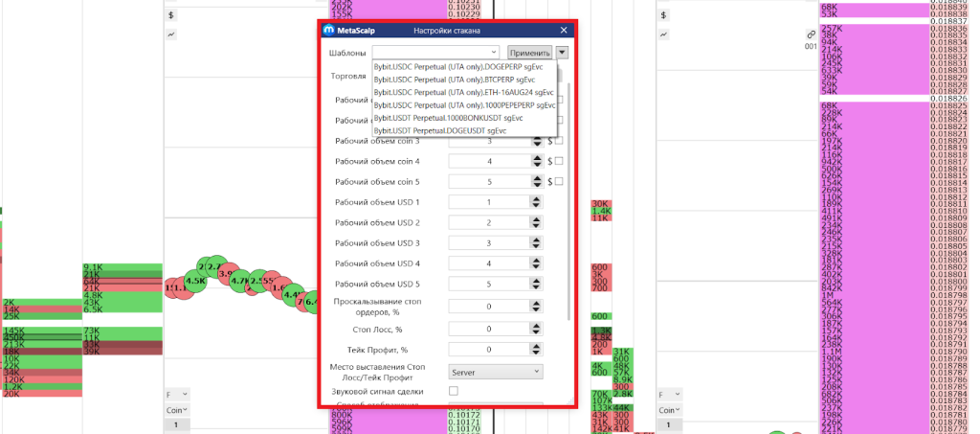The width and height of the screenshot is (980, 434).
Task: Click the 9.1K green volume bar
Action: click(122, 267)
